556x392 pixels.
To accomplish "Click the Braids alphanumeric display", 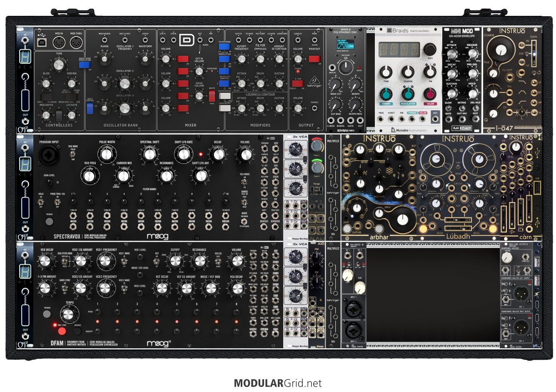I will click(399, 50).
